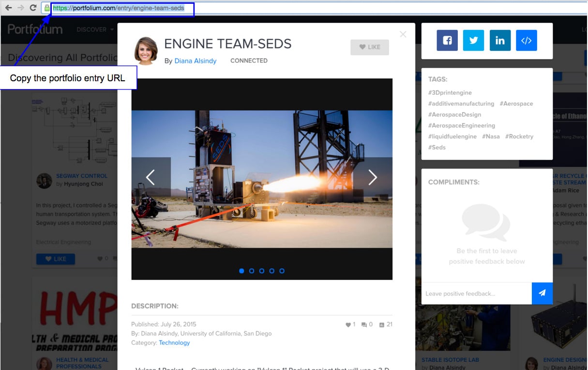Open the #liquidfuelengine tag

pos(452,136)
